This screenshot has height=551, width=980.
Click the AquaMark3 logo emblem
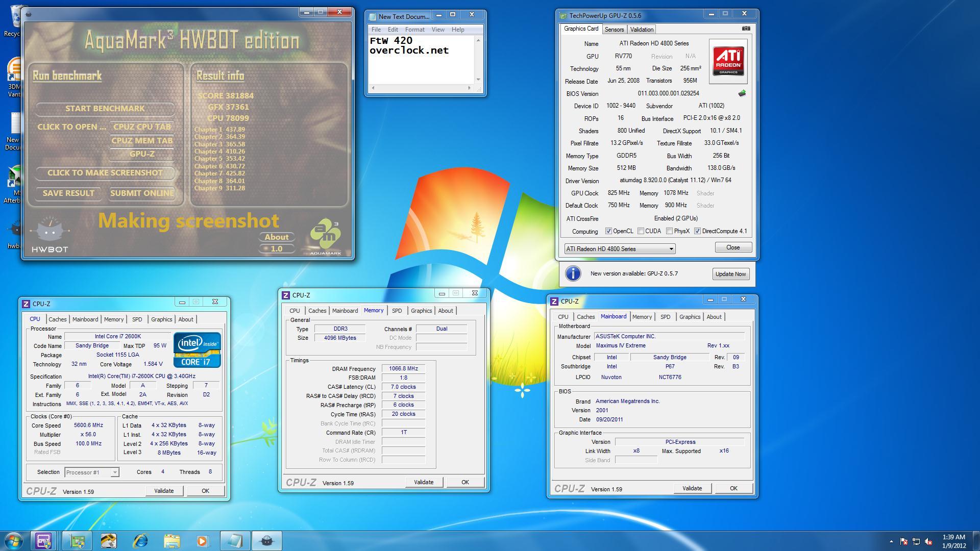(326, 237)
